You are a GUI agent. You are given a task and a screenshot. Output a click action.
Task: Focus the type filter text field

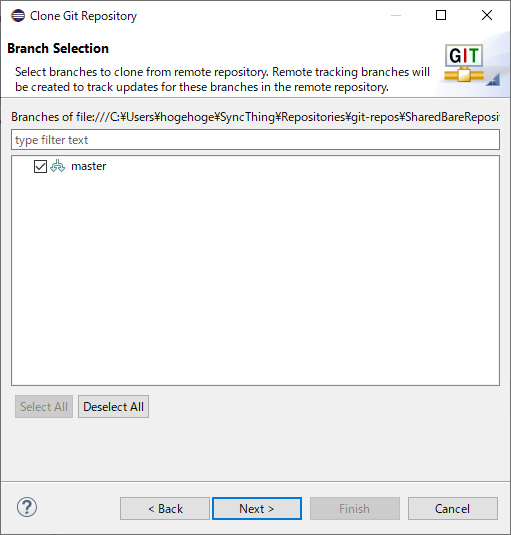click(256, 140)
